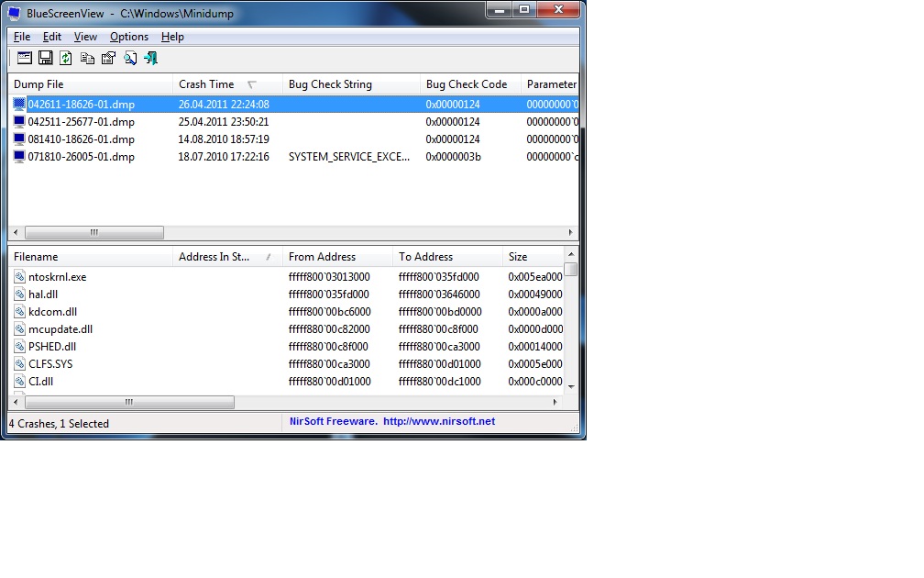Image resolution: width=924 pixels, height=578 pixels.
Task: Click the CLFS.SYS driver icon
Action: (x=19, y=364)
